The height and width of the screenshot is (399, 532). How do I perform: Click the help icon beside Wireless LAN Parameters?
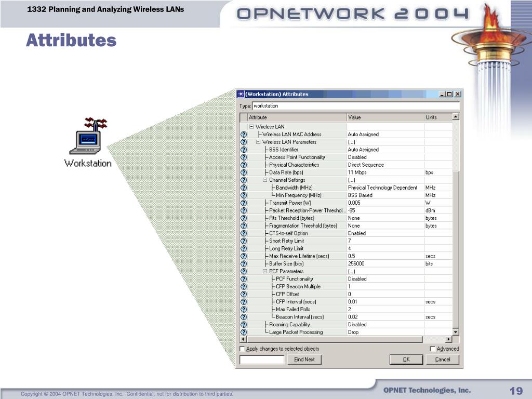pos(244,142)
